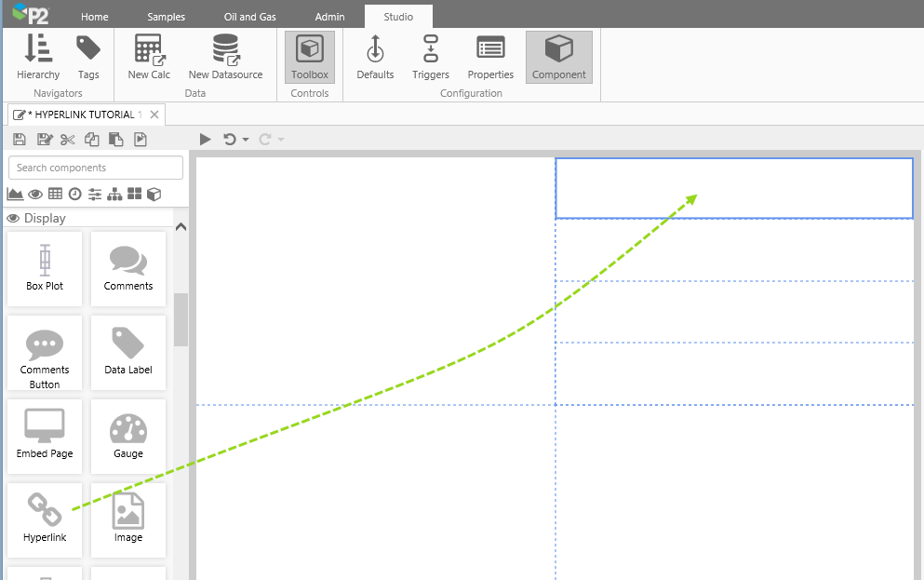Click the Search components field

coord(96,168)
